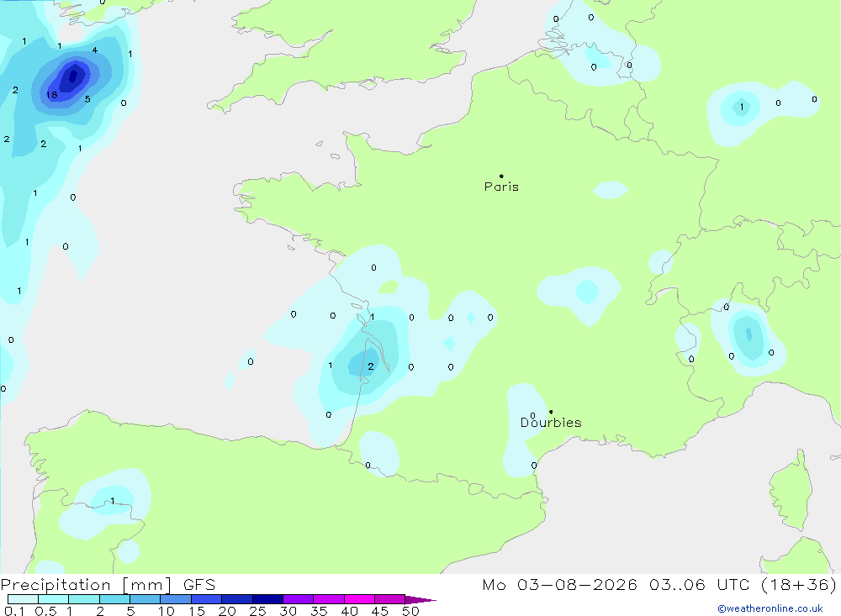Click the 18 mm precipitation value

tap(51, 95)
